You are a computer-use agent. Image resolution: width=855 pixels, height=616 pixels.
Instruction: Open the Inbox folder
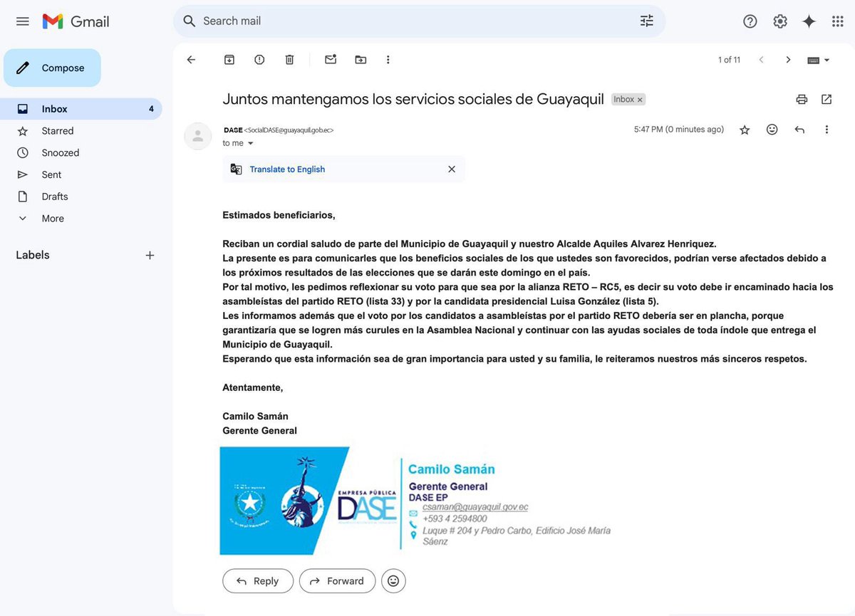[81, 109]
